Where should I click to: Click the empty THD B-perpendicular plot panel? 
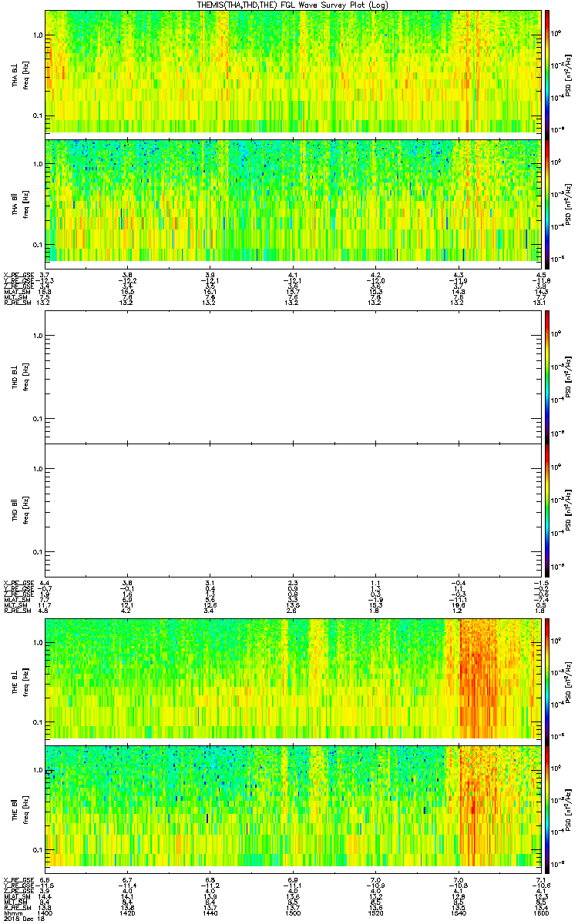[293, 377]
